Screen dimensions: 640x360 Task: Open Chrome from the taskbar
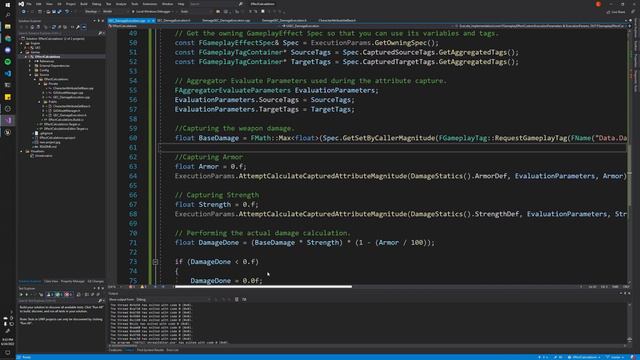[x=8, y=38]
